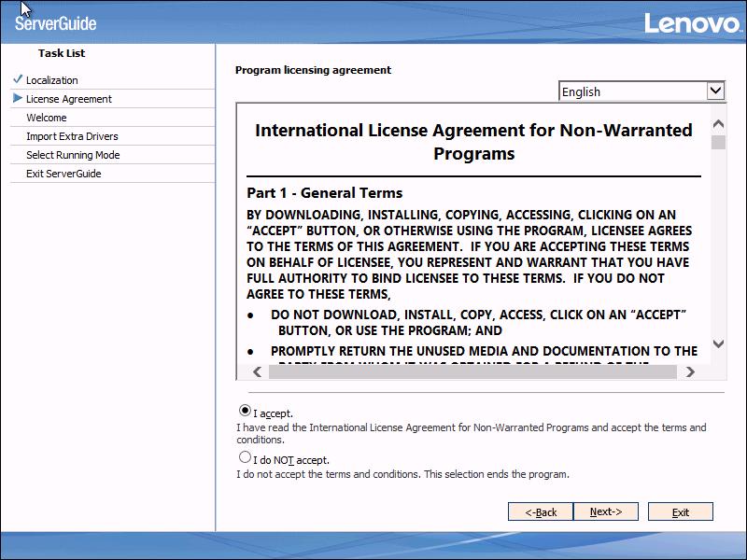Click the scrollbar down arrow of the license text
The height and width of the screenshot is (560, 747).
[718, 342]
